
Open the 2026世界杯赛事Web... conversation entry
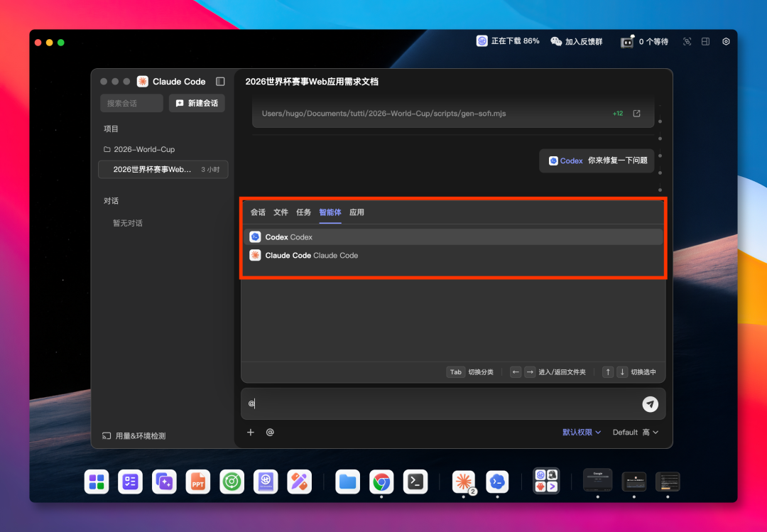[x=163, y=169]
